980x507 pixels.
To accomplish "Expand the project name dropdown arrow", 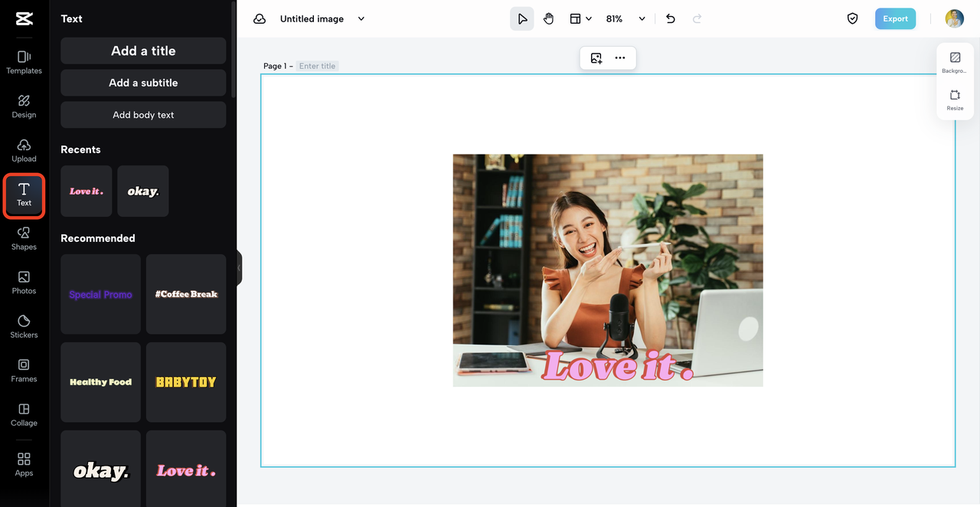I will pyautogui.click(x=361, y=19).
